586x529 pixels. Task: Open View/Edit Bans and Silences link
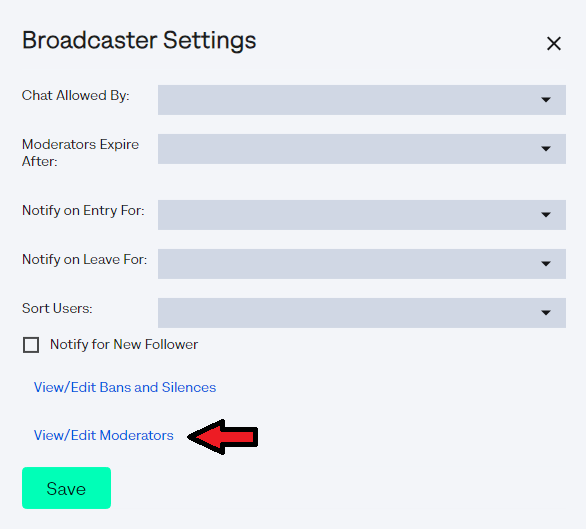click(125, 387)
